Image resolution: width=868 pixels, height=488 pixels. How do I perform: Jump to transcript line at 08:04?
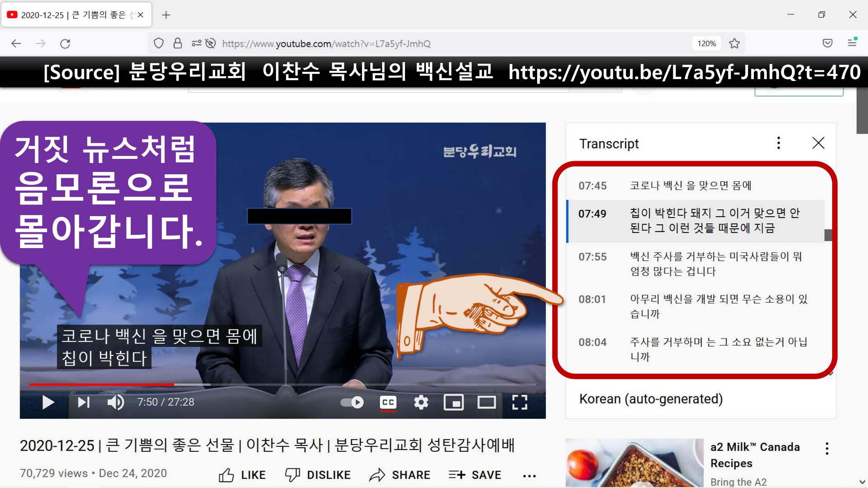point(695,349)
